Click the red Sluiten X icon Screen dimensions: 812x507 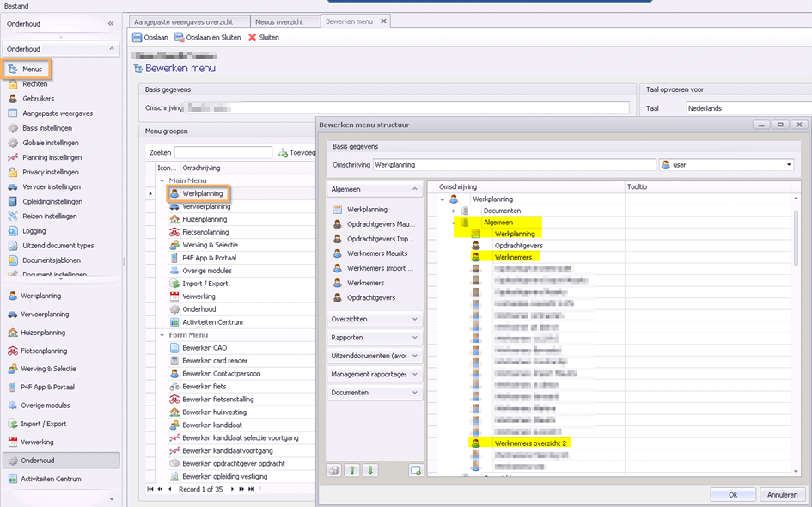252,38
